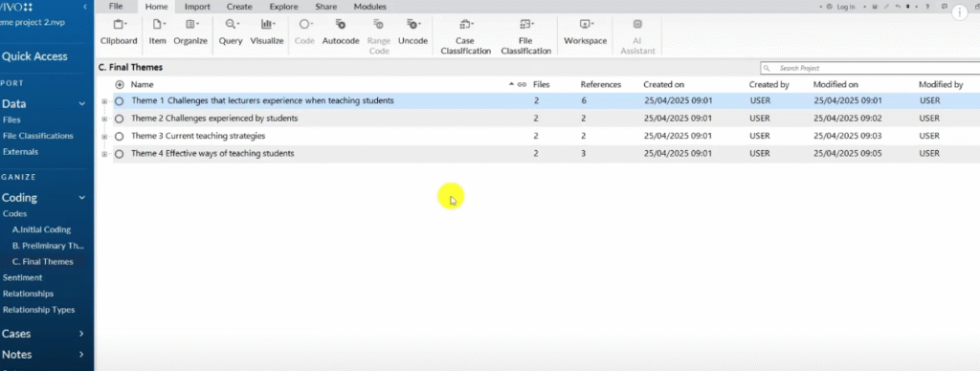Expand the Theme 1 row
This screenshot has width=980, height=371.
(x=104, y=101)
